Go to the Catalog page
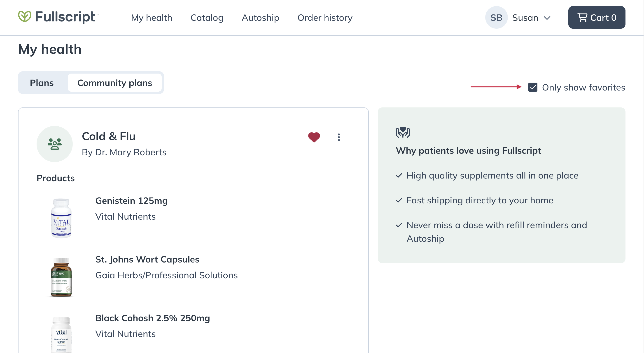 pyautogui.click(x=207, y=17)
